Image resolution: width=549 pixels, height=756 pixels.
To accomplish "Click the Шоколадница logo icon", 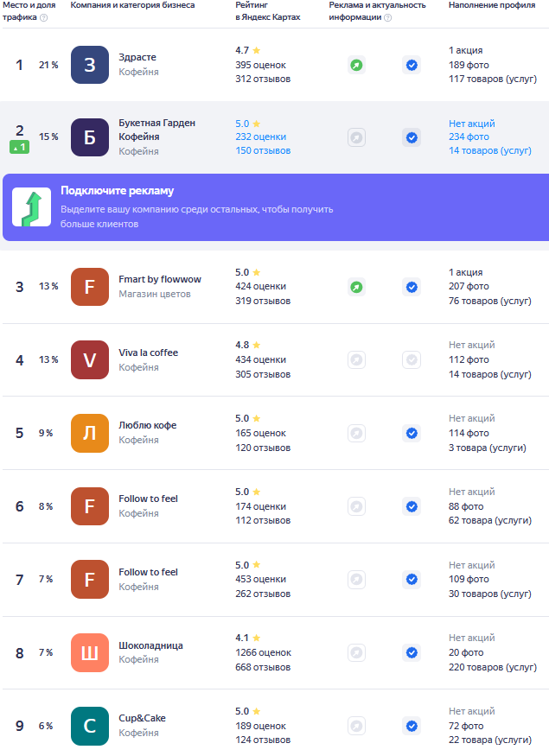I will (x=90, y=652).
